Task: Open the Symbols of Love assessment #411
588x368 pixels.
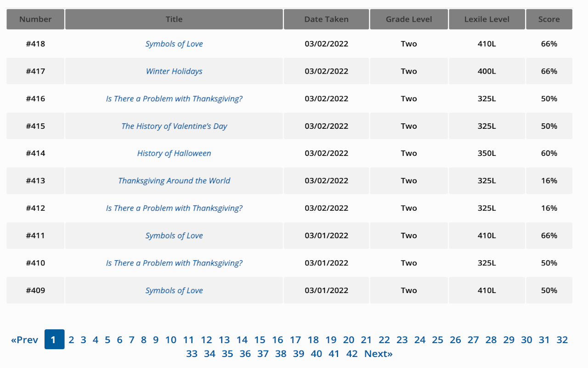Action: click(174, 235)
